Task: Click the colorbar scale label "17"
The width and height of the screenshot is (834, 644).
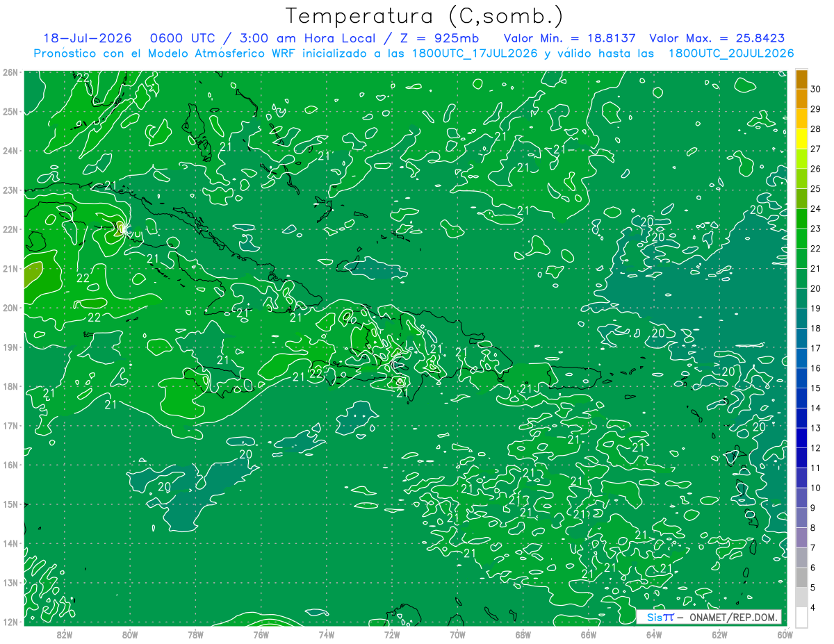Action: point(816,348)
